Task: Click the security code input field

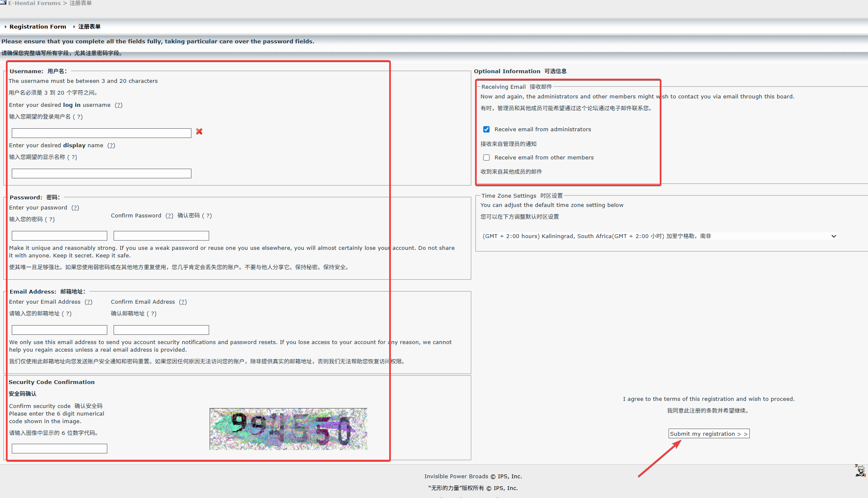Action: pyautogui.click(x=59, y=448)
